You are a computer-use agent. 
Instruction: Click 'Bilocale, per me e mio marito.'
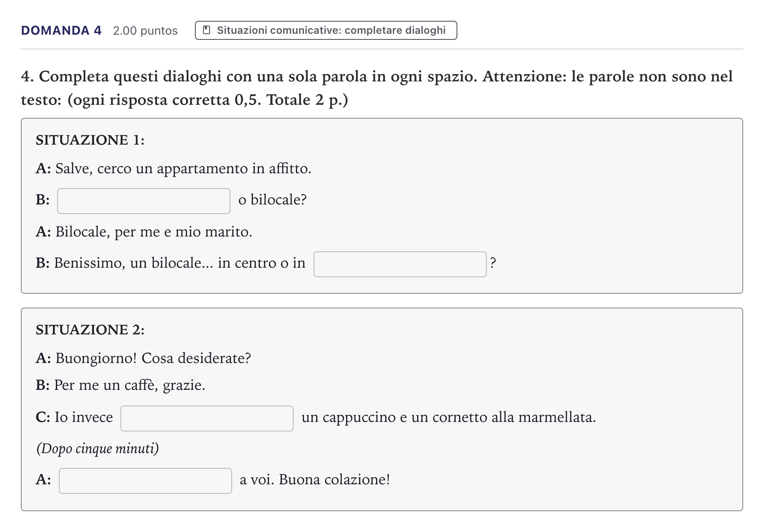click(154, 232)
